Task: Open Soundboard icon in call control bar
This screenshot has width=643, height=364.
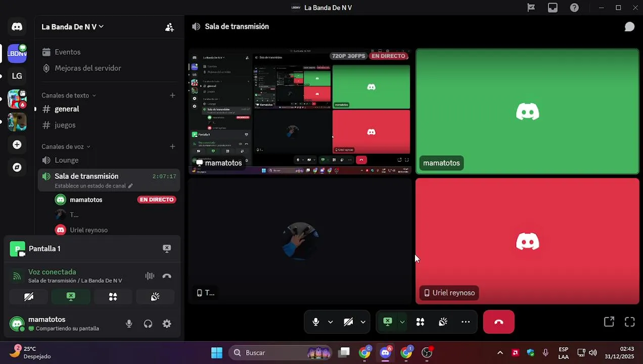Action: click(443, 322)
